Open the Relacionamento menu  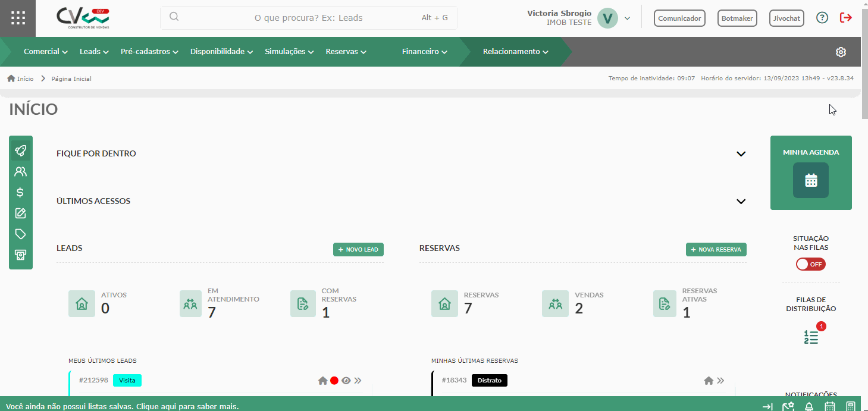[x=516, y=52]
